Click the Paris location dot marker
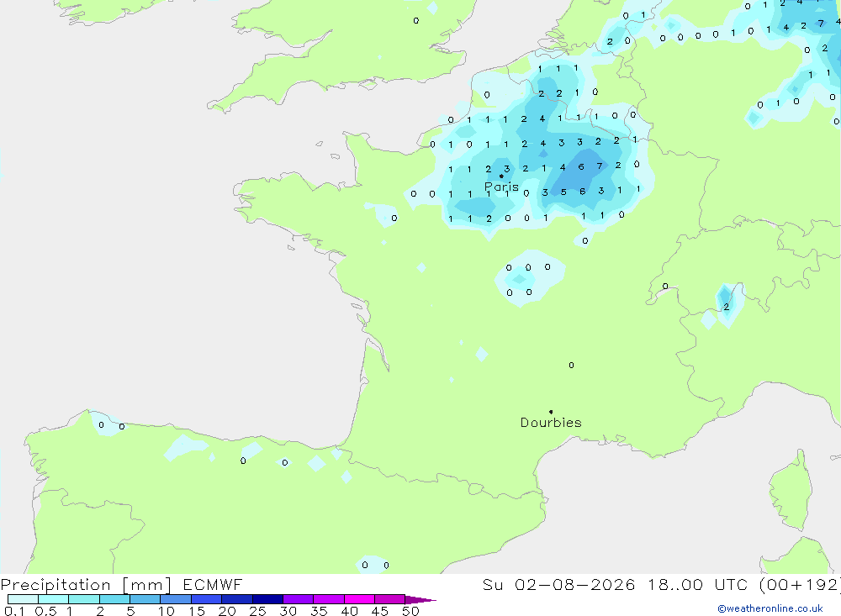 coord(501,176)
